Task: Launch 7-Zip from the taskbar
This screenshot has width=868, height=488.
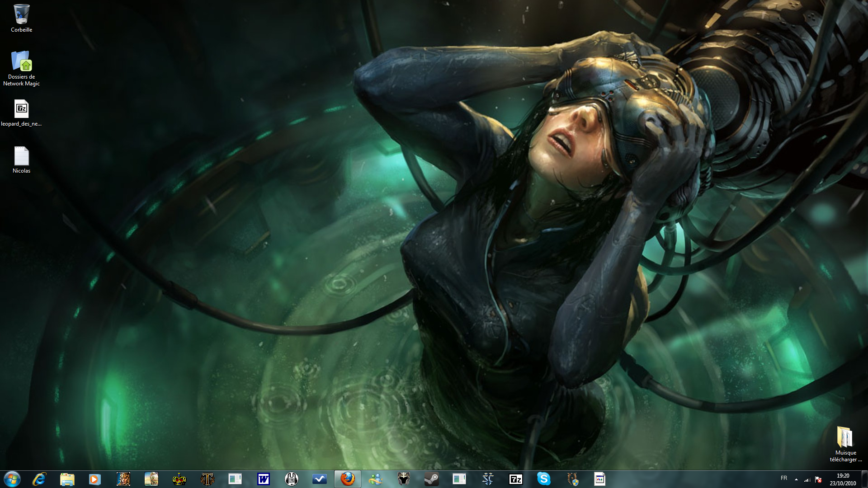Action: (516, 479)
